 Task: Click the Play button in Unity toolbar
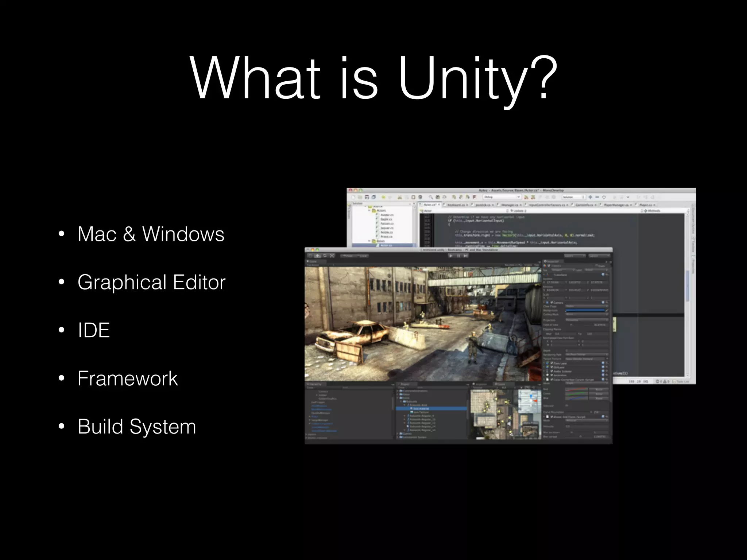click(451, 256)
